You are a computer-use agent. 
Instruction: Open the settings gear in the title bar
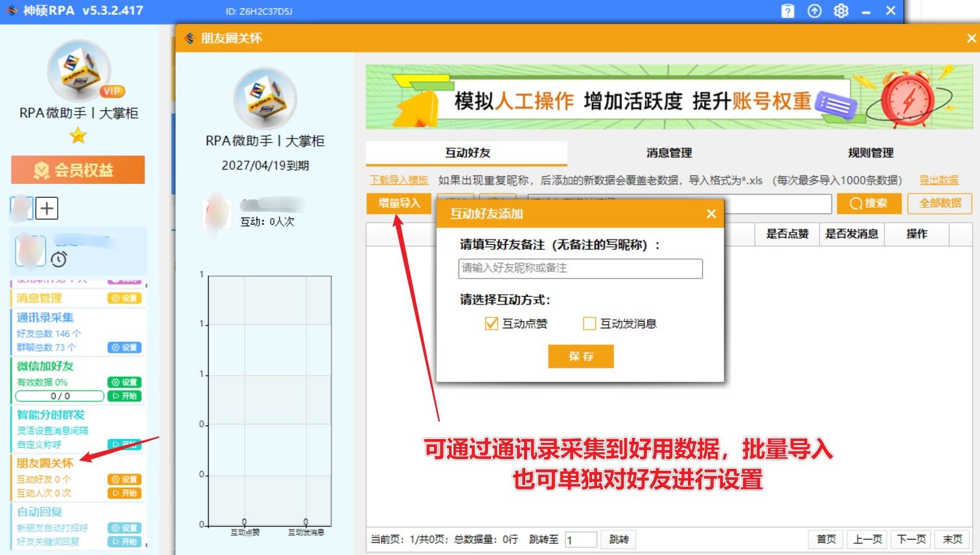pos(840,11)
